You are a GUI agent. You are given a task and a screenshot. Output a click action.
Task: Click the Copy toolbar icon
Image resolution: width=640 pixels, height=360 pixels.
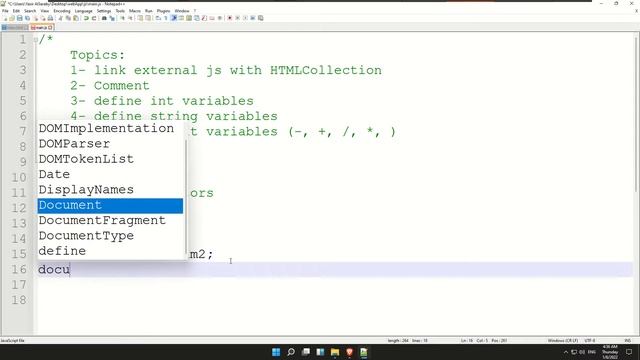coord(69,18)
